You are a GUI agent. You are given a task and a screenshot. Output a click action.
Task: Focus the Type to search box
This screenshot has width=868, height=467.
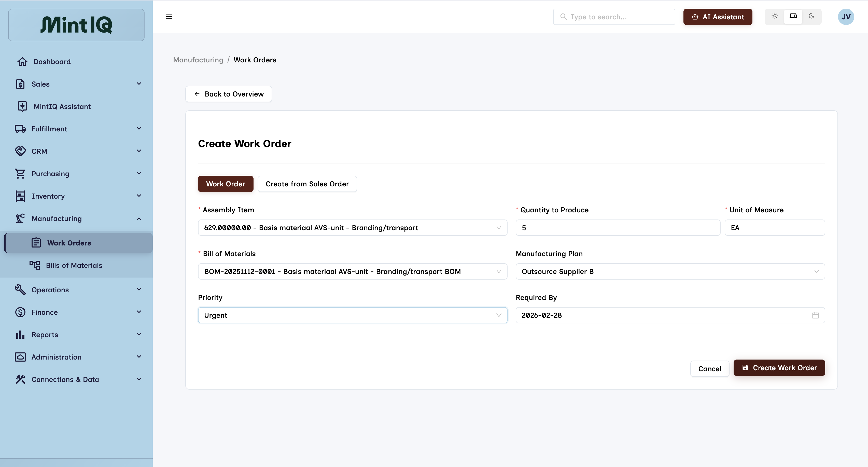pyautogui.click(x=614, y=17)
